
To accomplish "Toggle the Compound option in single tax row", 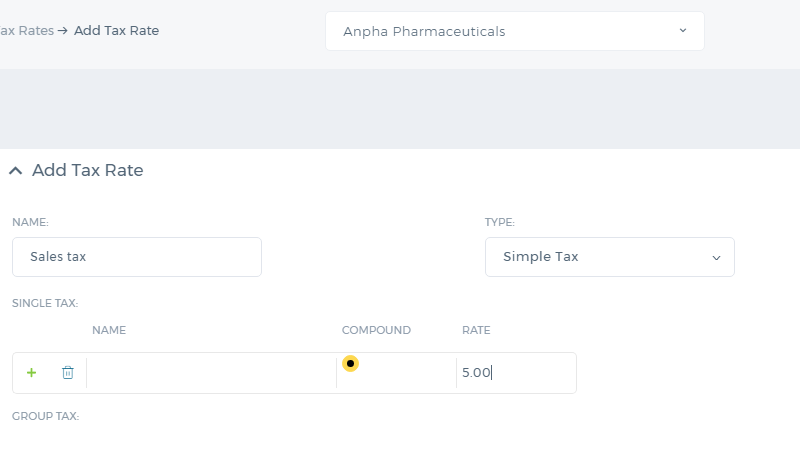I will point(351,364).
